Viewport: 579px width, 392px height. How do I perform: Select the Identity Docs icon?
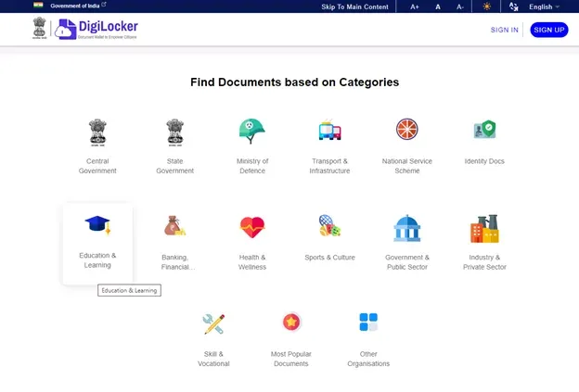tap(484, 130)
